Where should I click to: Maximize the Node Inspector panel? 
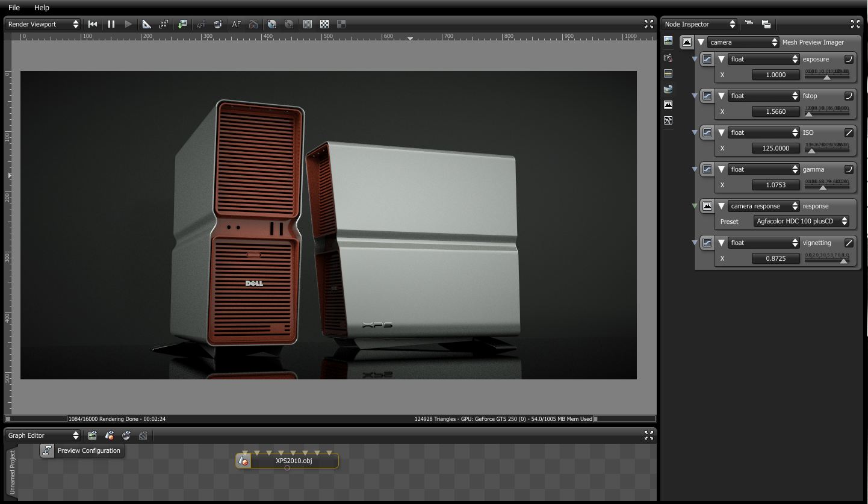[x=855, y=24]
